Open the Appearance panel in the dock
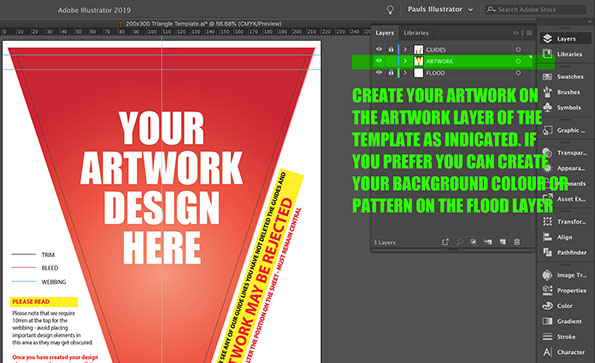 [x=564, y=168]
